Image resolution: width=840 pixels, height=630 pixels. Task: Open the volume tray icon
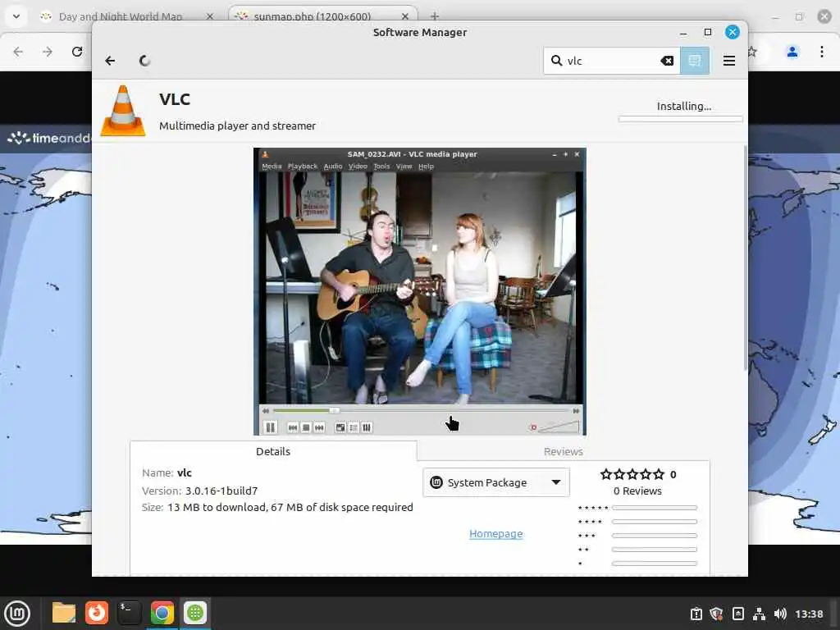pos(780,614)
